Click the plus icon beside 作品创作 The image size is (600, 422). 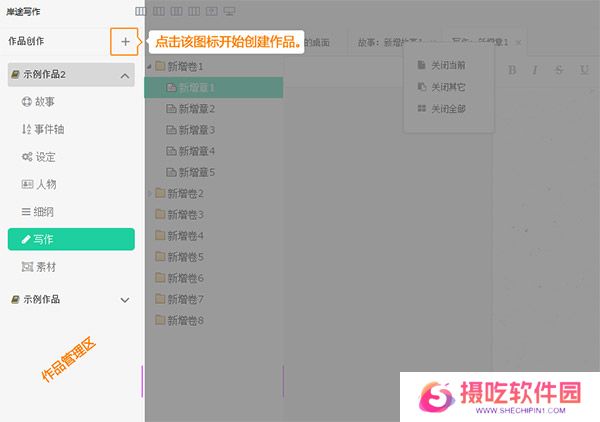125,42
